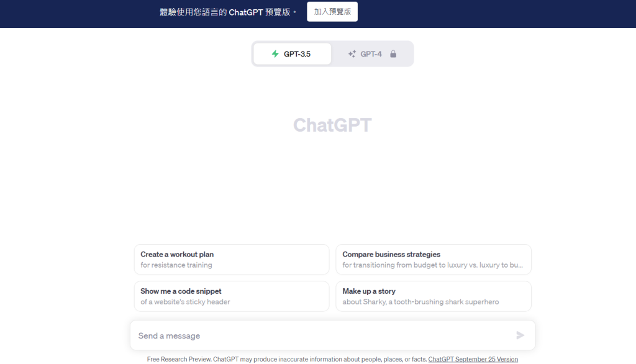The image size is (636, 364).
Task: Click the 加入預覽版 button
Action: click(x=332, y=12)
